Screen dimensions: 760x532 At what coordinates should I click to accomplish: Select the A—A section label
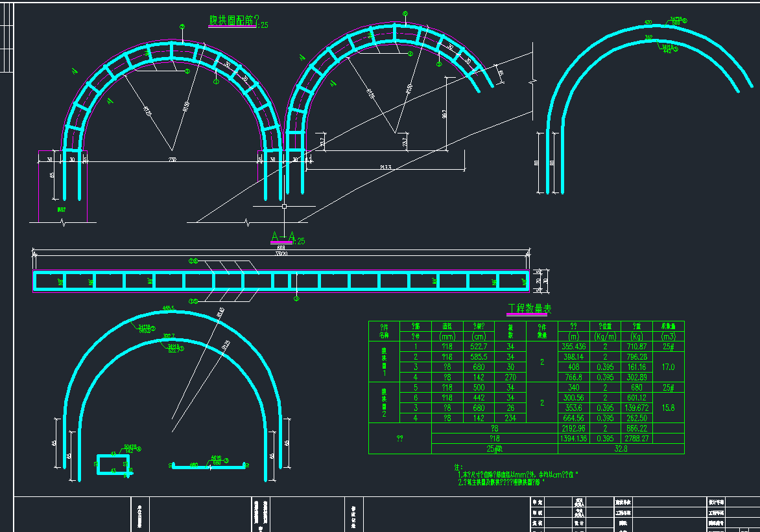pyautogui.click(x=283, y=237)
